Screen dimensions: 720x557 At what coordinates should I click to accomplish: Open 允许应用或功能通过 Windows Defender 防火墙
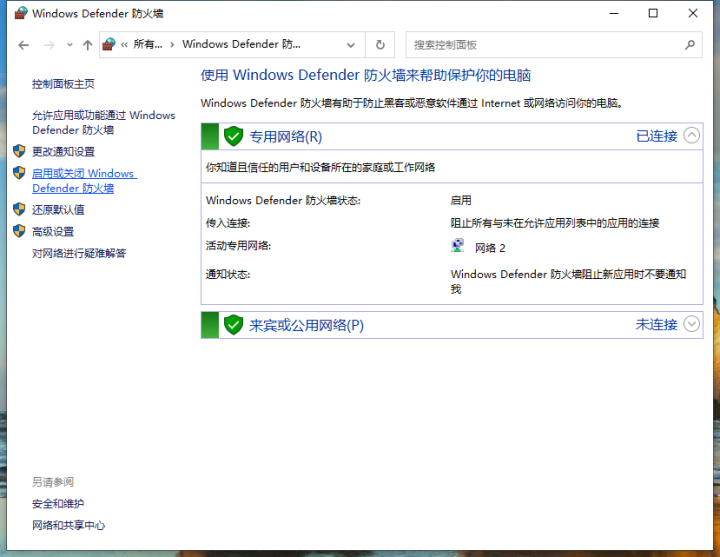click(x=103, y=123)
